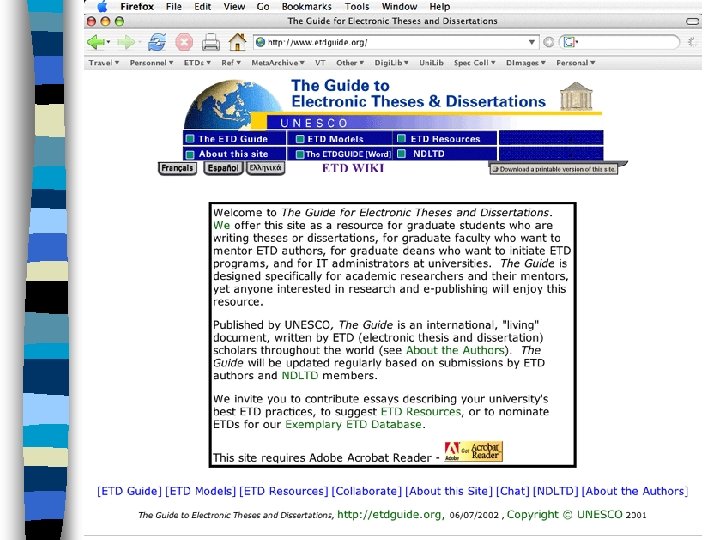Open the View menu

[234, 6]
